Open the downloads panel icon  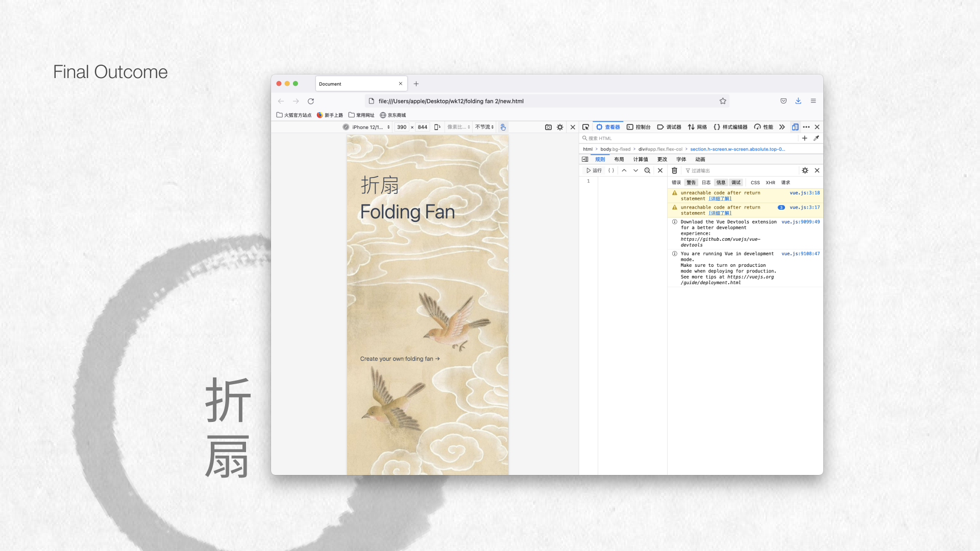[798, 101]
